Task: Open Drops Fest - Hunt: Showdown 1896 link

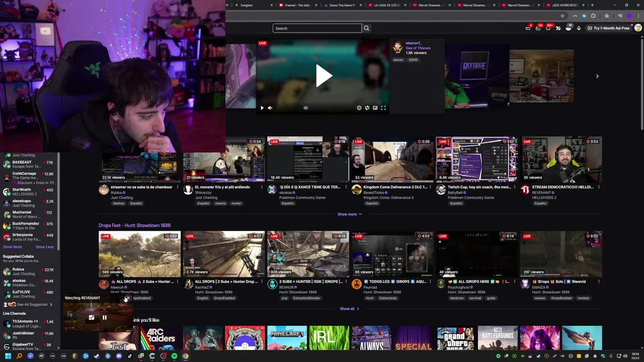Action: pos(134,226)
